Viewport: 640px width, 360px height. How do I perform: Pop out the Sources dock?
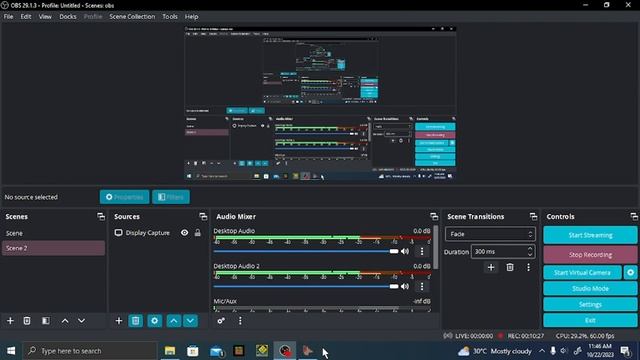(x=203, y=217)
